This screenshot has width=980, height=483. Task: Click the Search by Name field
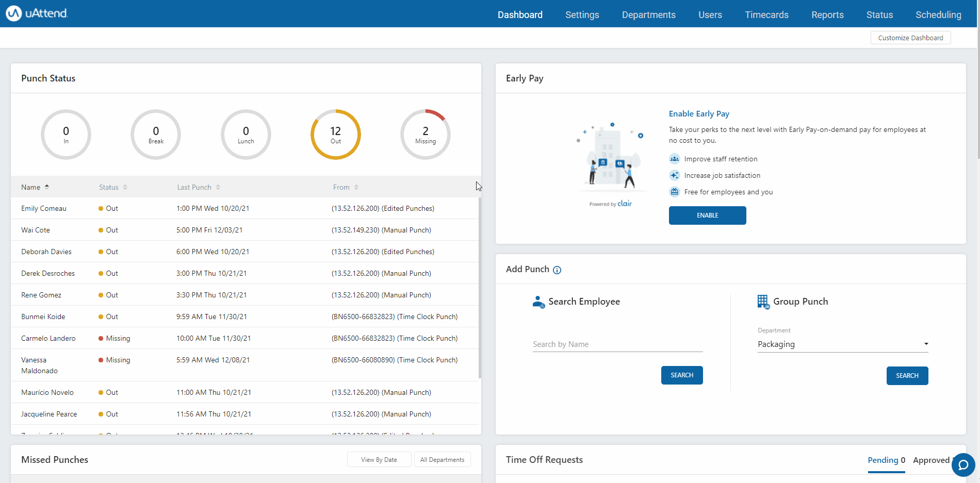pos(617,344)
